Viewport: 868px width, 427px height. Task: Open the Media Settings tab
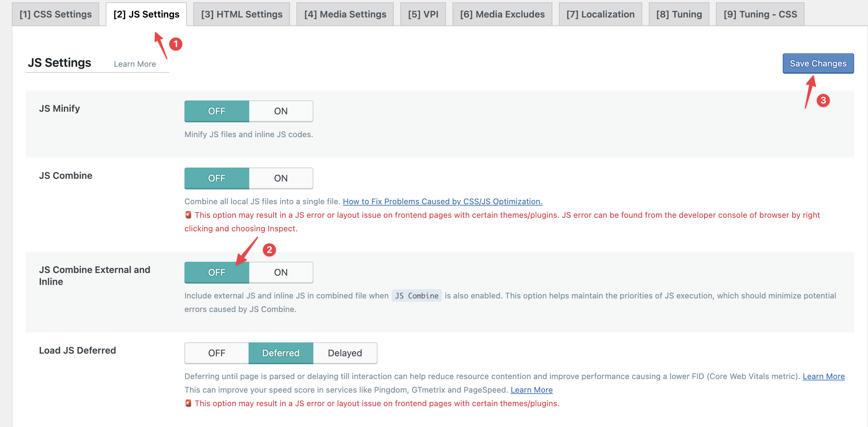345,14
